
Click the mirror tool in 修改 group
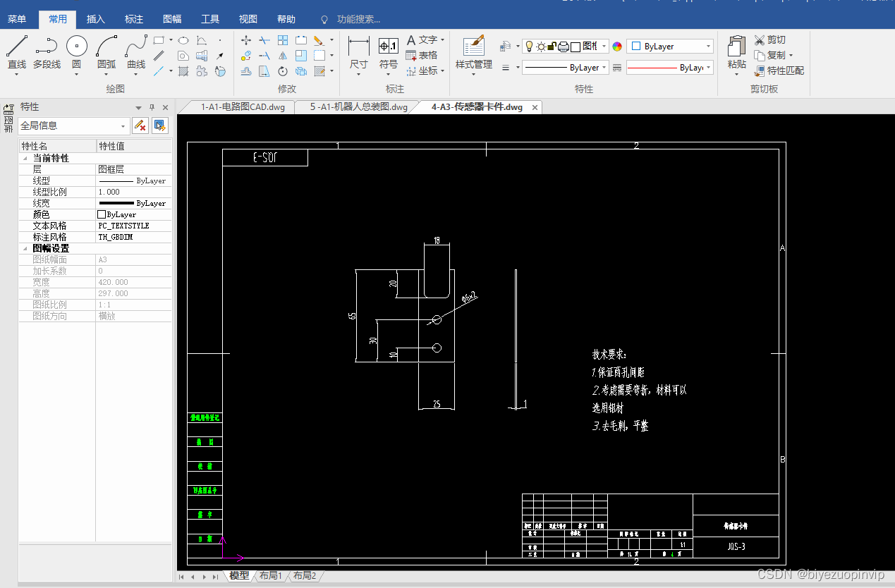coord(283,56)
